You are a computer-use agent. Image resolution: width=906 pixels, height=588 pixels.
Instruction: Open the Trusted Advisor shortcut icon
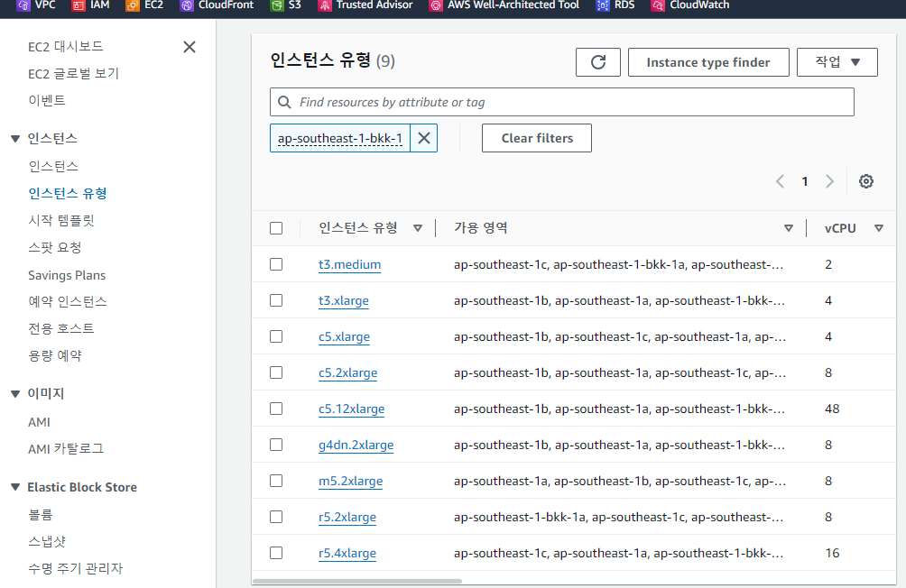pyautogui.click(x=325, y=5)
